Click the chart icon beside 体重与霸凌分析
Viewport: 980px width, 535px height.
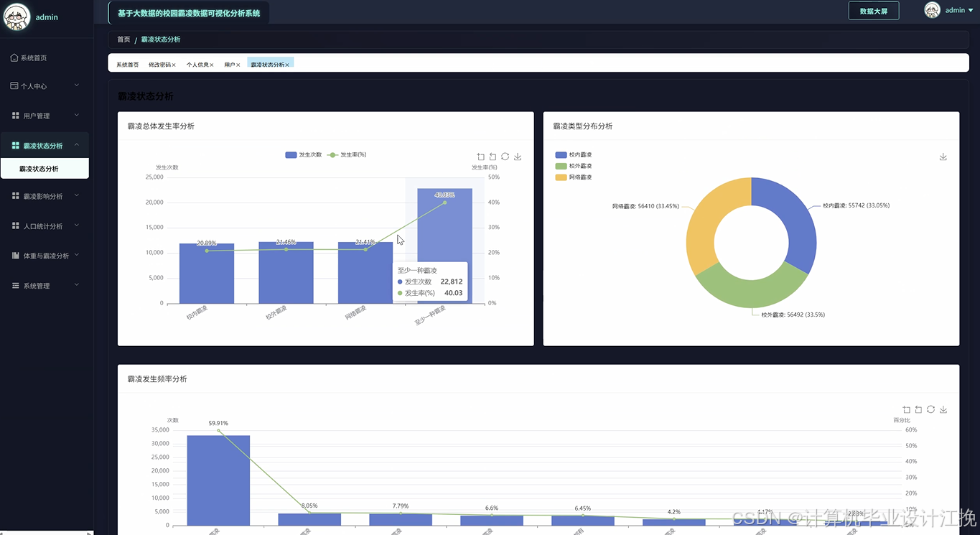click(16, 256)
